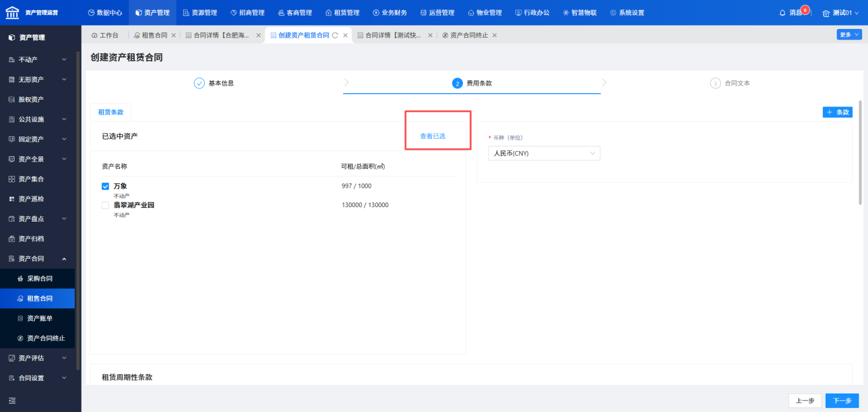Click the 资产合同终止 sidebar icon
Viewport: 868px width, 412px height.
(x=20, y=338)
